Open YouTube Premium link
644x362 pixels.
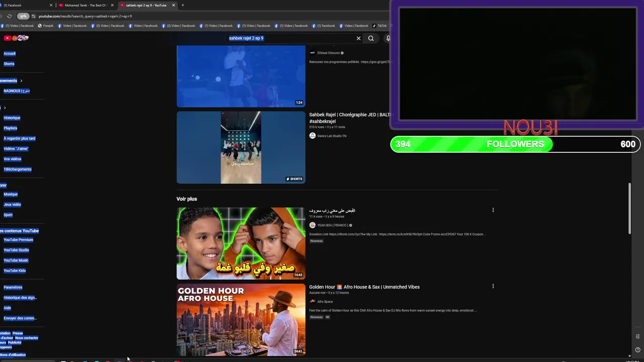pos(19,240)
